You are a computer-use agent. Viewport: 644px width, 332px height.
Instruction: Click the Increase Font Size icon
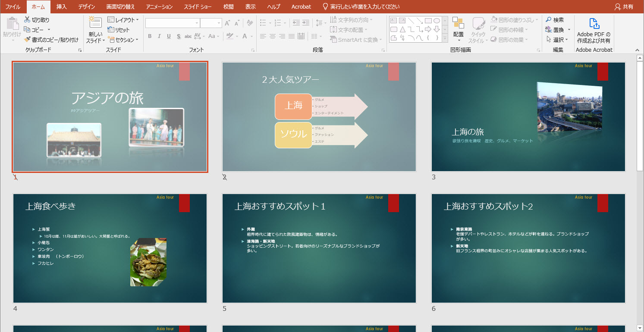[227, 23]
